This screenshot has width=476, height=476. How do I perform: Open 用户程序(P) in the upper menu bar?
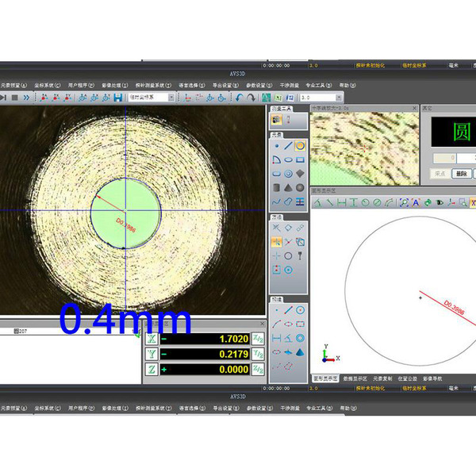(81, 86)
